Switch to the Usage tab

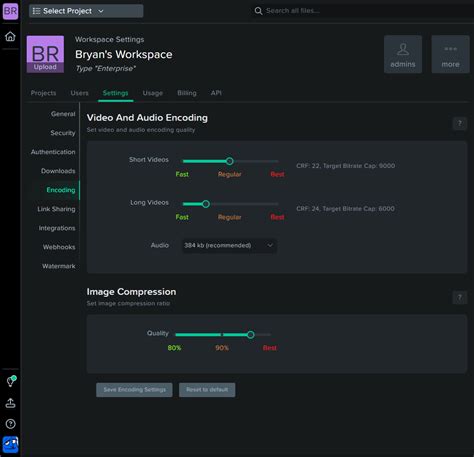pos(153,93)
